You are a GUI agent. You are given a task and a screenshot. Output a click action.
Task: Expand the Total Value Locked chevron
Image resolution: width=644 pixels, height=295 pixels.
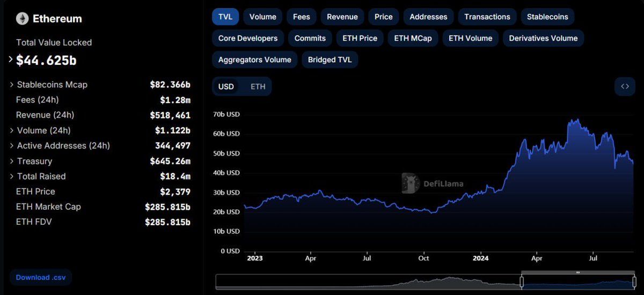pyautogui.click(x=11, y=60)
